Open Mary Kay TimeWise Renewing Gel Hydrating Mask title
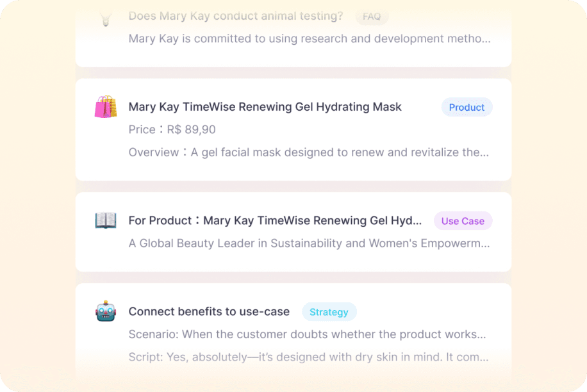 [265, 107]
